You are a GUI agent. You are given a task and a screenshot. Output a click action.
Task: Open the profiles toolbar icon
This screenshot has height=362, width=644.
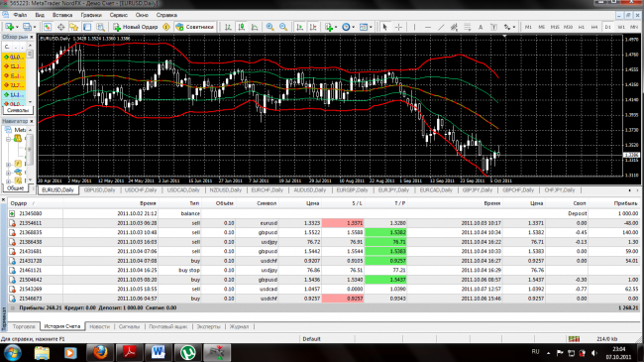click(x=27, y=27)
